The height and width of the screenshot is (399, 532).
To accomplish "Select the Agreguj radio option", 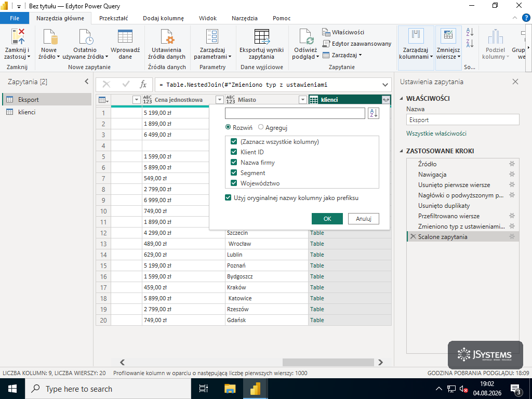I will pyautogui.click(x=261, y=127).
